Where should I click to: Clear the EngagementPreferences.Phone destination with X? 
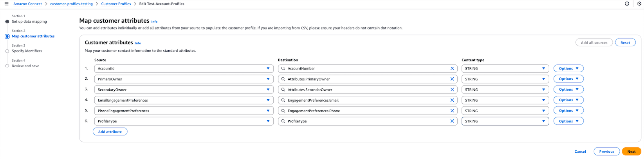(452, 111)
